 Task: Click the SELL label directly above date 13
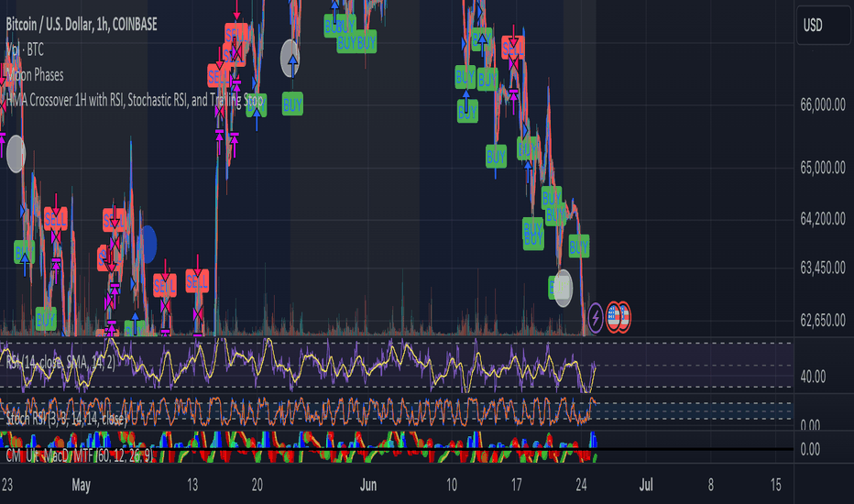point(197,281)
